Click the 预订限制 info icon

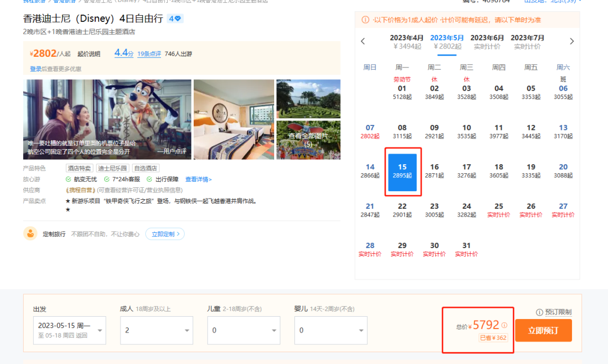tap(539, 312)
